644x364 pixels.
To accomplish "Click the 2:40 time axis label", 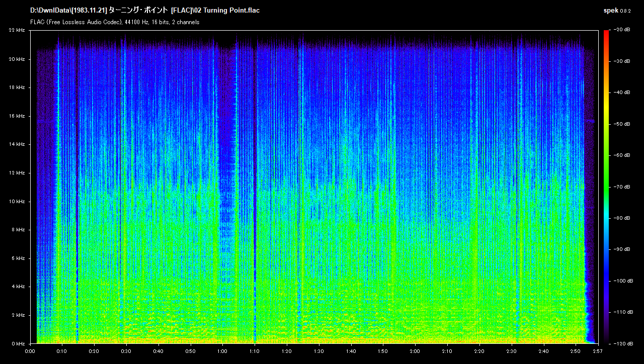I will 543,351.
